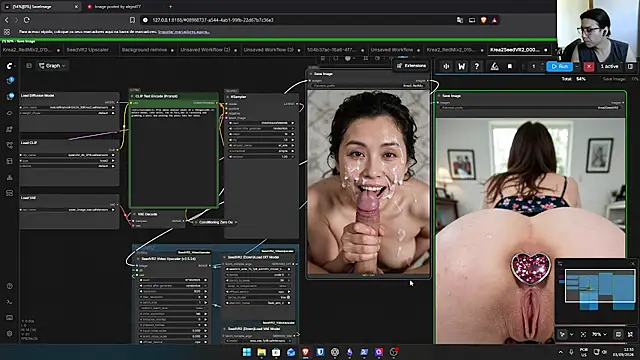This screenshot has width=640, height=360.
Task: Click the W icon in the top toolbar
Action: coord(461,66)
